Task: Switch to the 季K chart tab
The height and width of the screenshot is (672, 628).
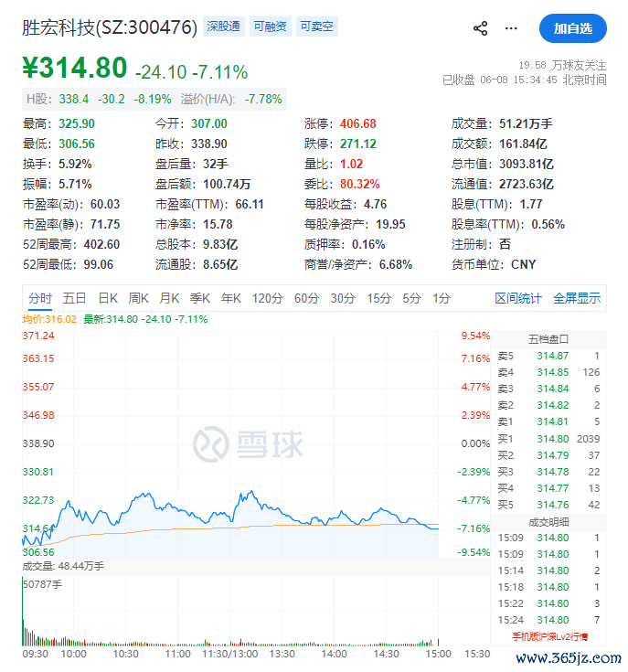Action: 200,298
